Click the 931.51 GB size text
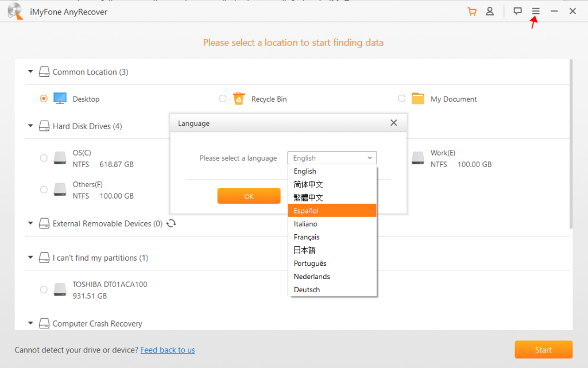The width and height of the screenshot is (588, 368). [90, 296]
